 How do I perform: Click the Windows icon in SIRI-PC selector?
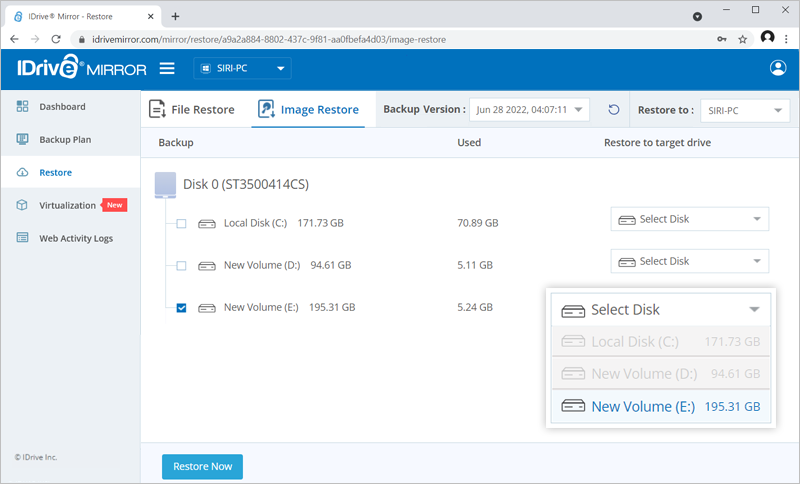pyautogui.click(x=206, y=68)
